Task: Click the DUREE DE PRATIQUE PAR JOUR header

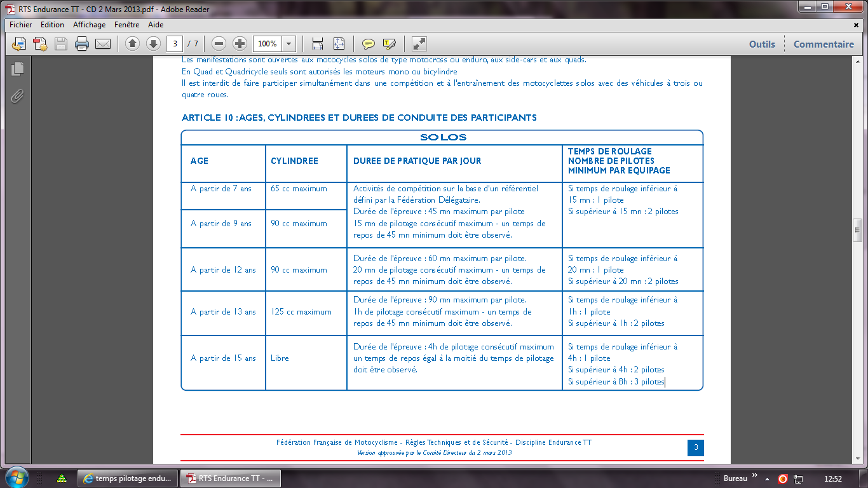Action: pos(417,161)
